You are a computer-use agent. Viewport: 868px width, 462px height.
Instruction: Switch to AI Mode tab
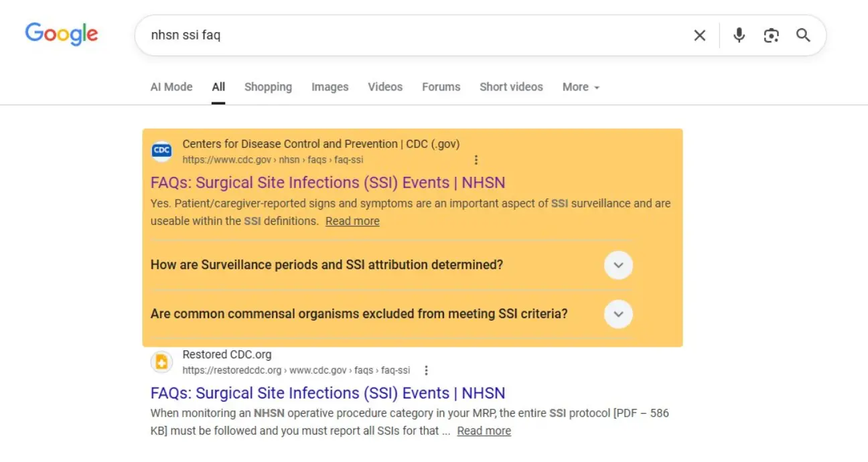(171, 87)
